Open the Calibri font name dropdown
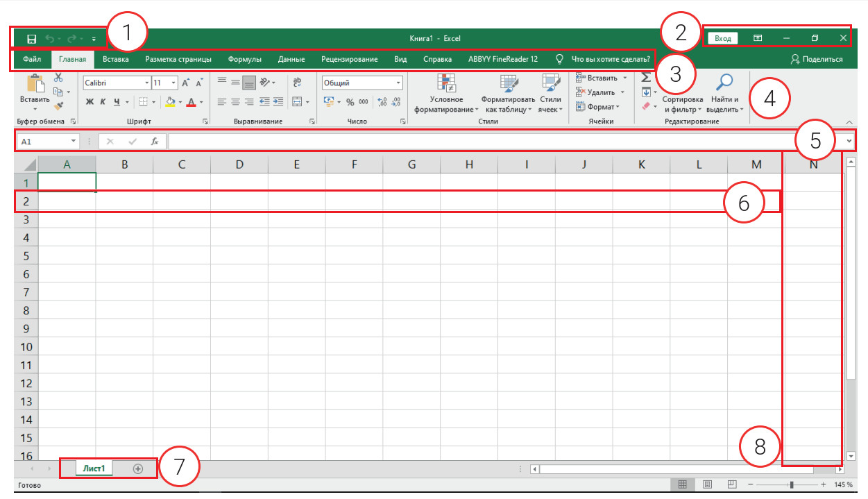 (x=146, y=83)
